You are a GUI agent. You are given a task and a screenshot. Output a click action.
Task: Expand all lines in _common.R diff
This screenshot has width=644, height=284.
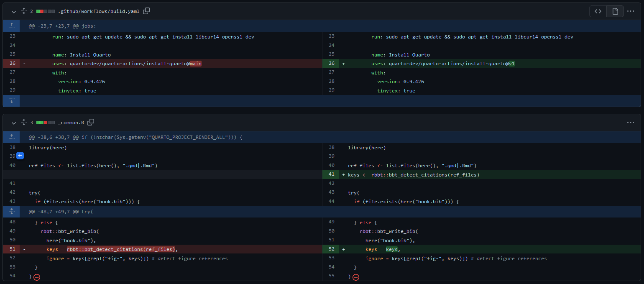click(x=24, y=123)
